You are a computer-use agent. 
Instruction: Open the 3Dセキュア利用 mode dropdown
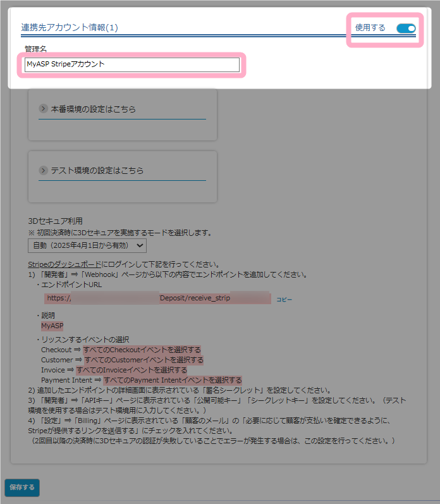(87, 245)
